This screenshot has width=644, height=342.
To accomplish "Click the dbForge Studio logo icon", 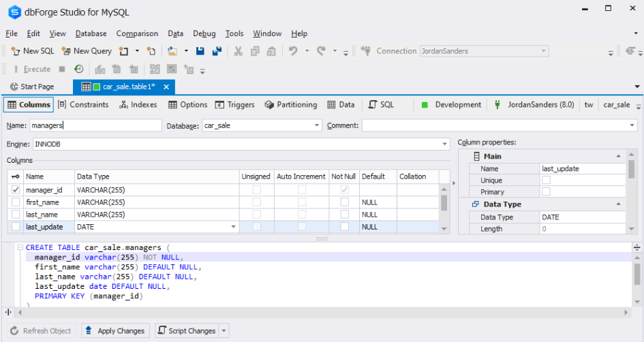I will (14, 12).
